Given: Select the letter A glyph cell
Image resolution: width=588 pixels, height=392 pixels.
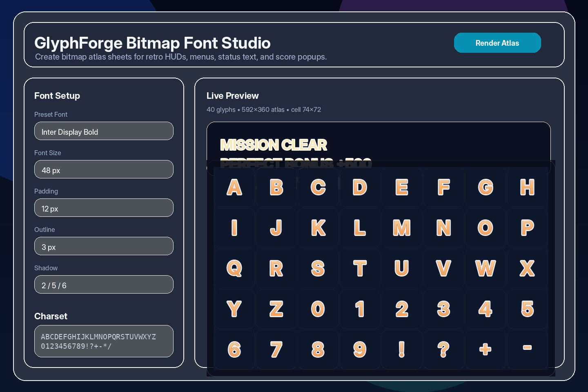Looking at the screenshot, I should [x=234, y=187].
